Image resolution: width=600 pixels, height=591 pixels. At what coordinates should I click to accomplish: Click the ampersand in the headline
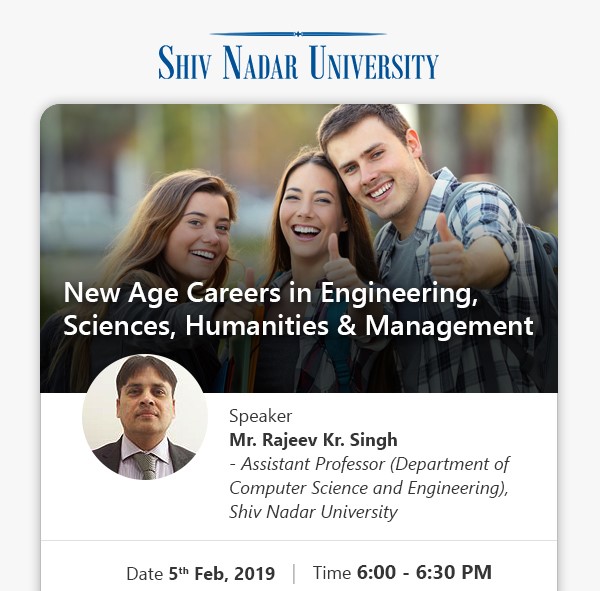click(x=346, y=326)
